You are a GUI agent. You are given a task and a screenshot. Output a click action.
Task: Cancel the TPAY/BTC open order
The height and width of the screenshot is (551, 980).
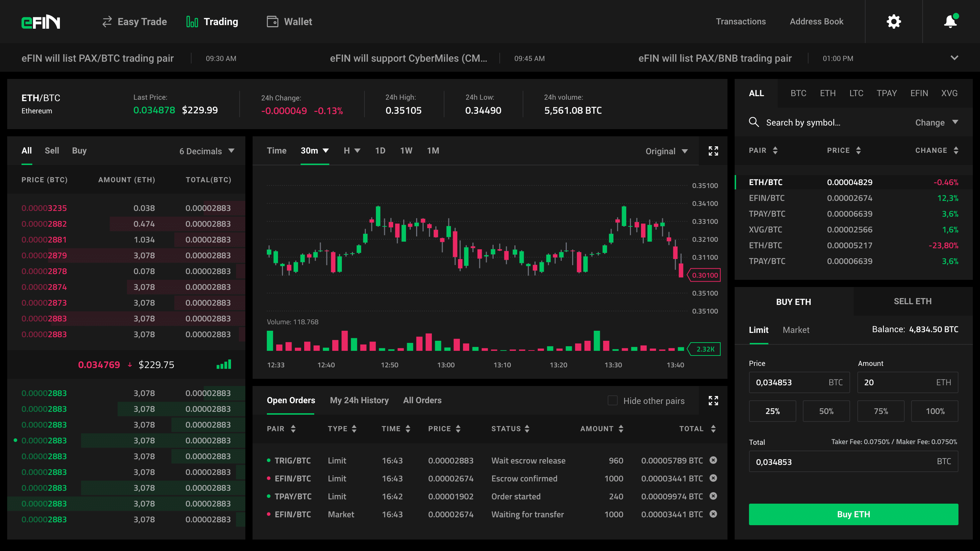pos(713,496)
